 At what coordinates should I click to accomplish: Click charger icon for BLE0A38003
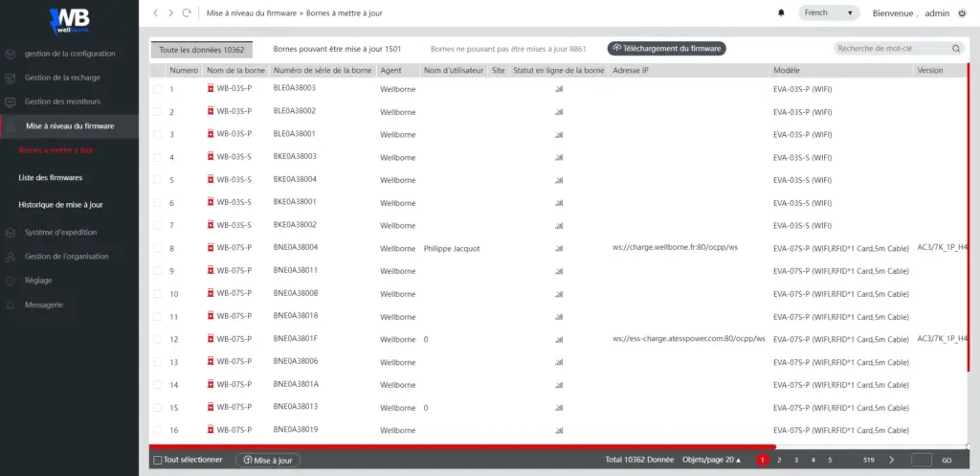[x=211, y=89]
